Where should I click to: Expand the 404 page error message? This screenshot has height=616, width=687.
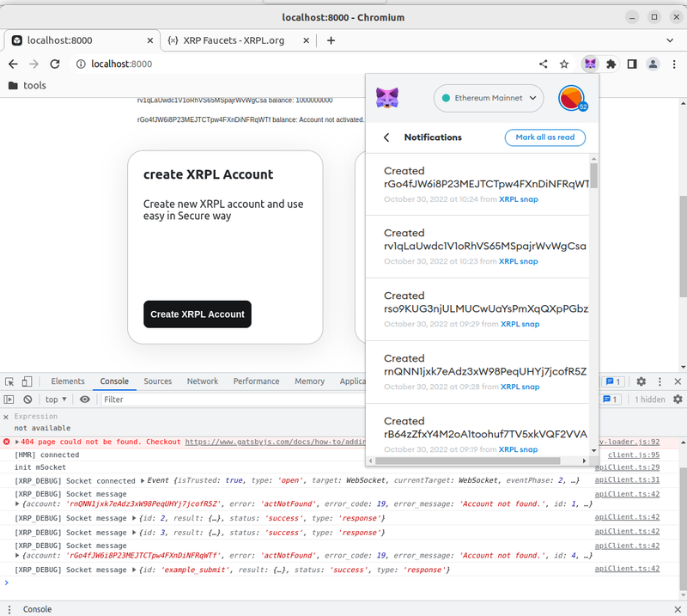tap(17, 442)
